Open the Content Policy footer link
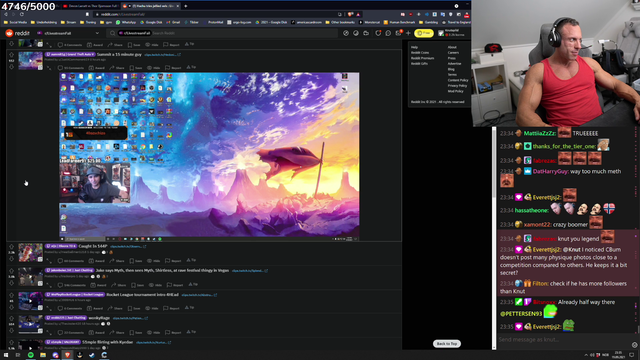The height and width of the screenshot is (360, 640). tap(458, 80)
